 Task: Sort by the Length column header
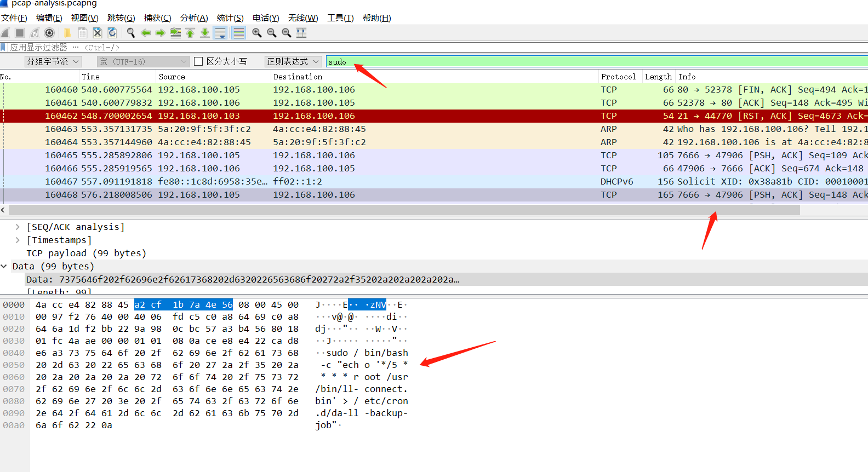pyautogui.click(x=658, y=77)
